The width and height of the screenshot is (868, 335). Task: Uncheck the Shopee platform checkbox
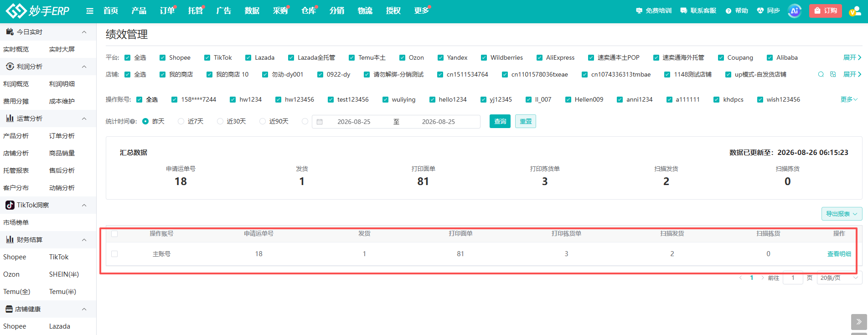click(x=162, y=57)
